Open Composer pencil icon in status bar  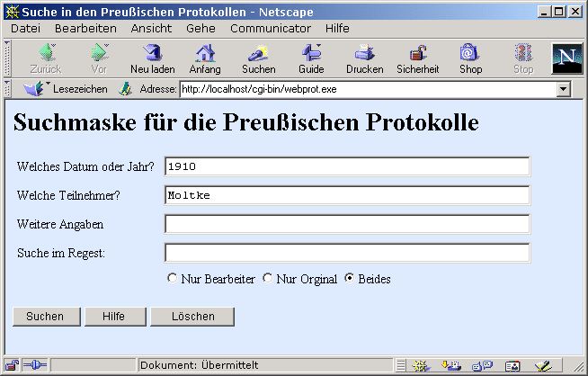point(543,365)
